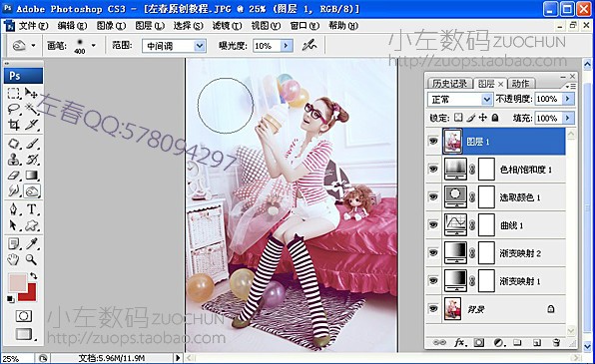Swap foreground and background colors

33,275
